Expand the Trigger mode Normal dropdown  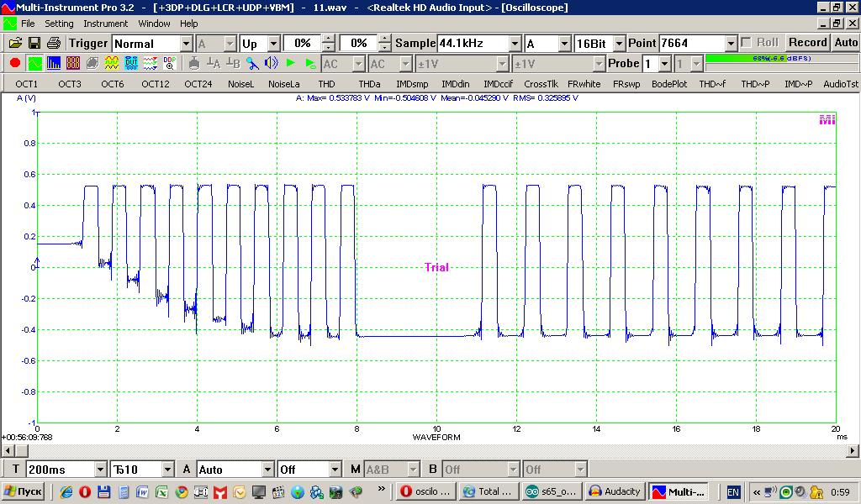point(186,43)
